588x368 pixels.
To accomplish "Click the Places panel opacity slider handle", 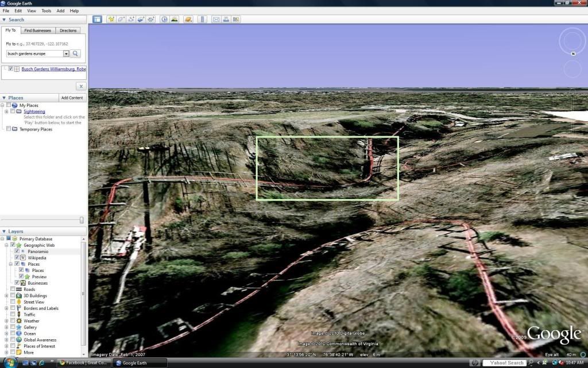I will [x=82, y=220].
